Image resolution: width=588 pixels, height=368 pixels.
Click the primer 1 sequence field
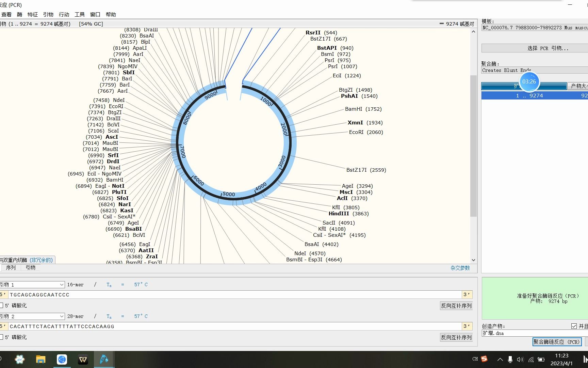point(235,295)
